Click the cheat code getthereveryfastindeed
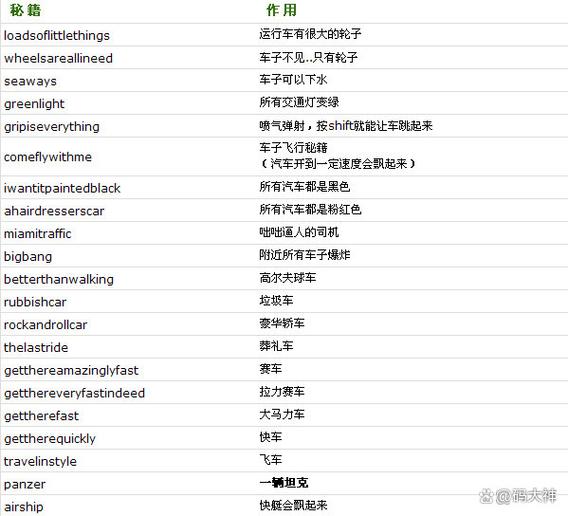 point(74,393)
